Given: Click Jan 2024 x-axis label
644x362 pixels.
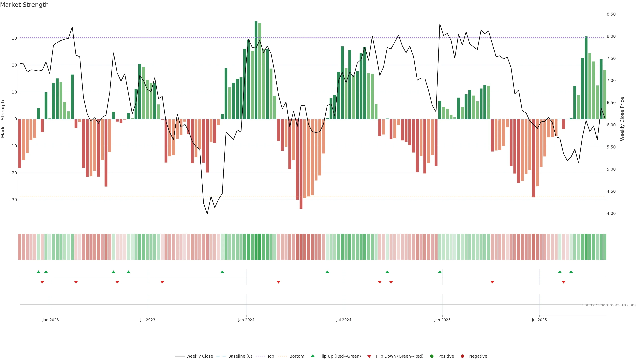Looking at the screenshot, I should click(x=246, y=320).
